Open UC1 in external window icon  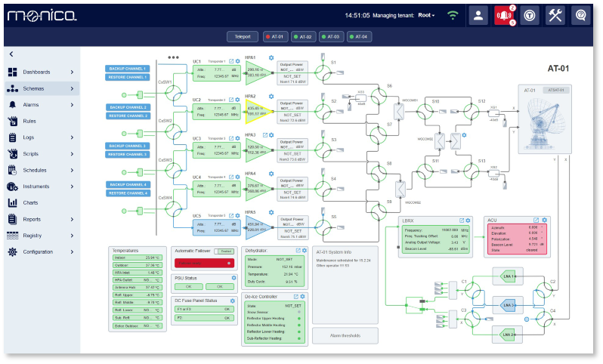tap(231, 61)
